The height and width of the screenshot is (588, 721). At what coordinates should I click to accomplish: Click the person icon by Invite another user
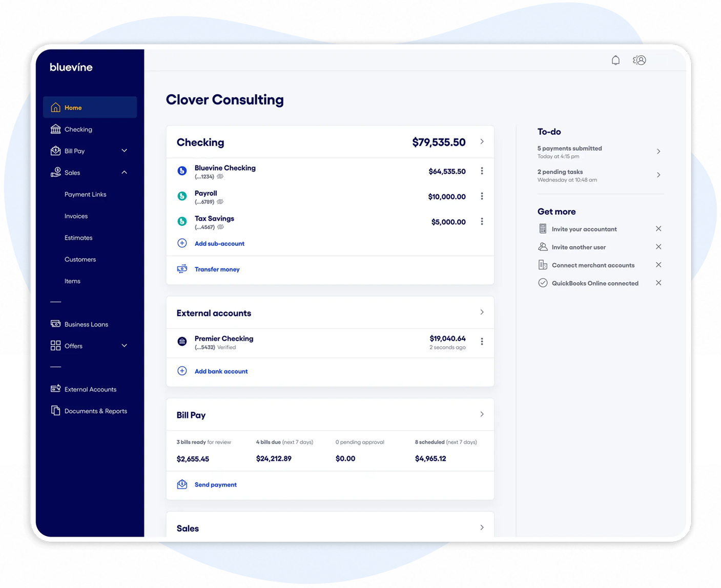pyautogui.click(x=543, y=247)
